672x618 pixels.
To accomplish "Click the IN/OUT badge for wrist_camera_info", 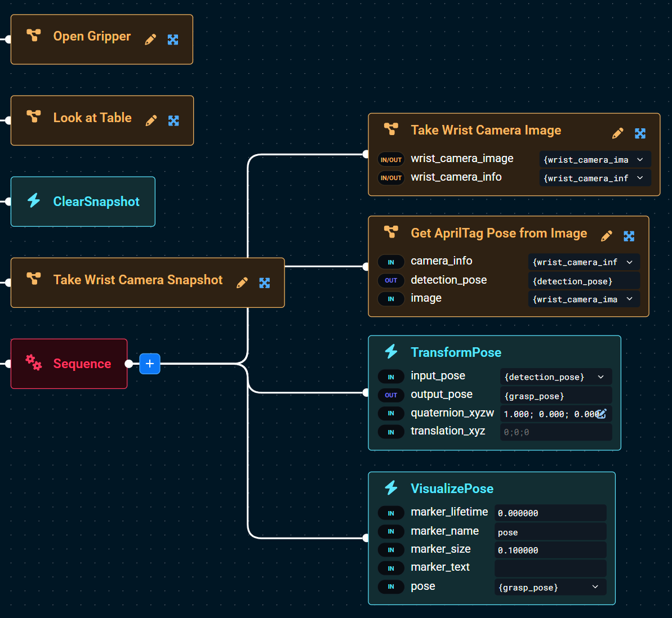I will [x=391, y=178].
